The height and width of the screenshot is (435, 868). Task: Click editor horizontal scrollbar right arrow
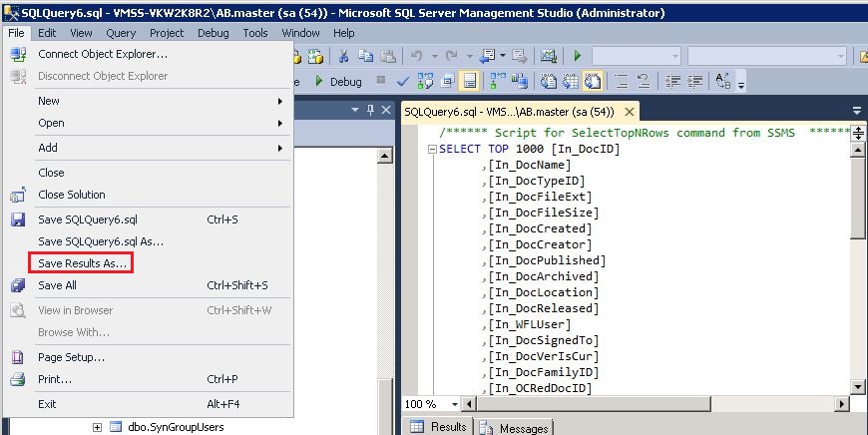click(842, 404)
